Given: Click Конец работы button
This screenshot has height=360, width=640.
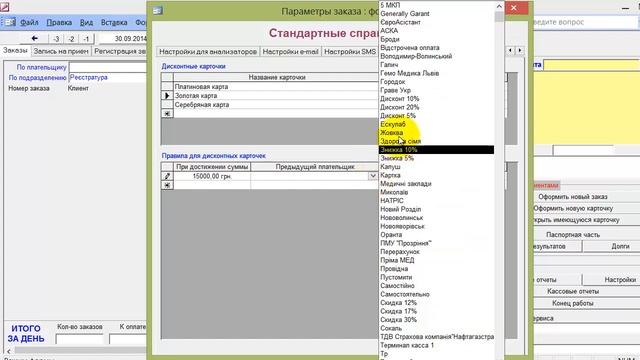Looking at the screenshot, I should point(573,303).
